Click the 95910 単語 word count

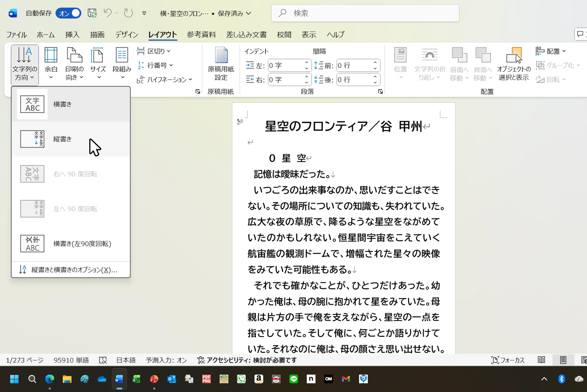(71, 360)
